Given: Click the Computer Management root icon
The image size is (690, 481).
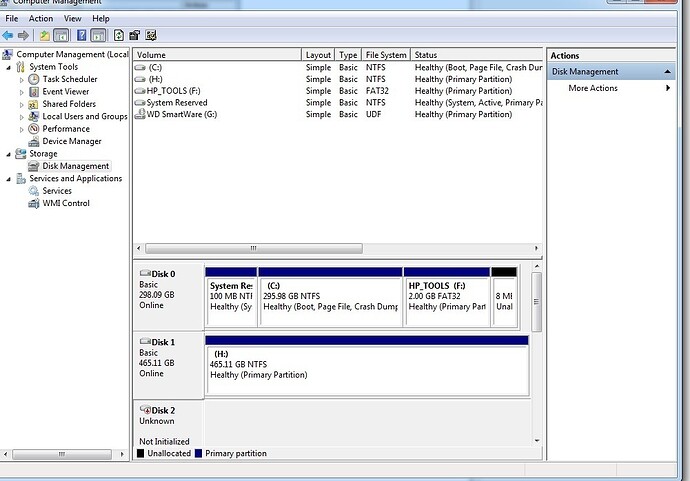Looking at the screenshot, I should pyautogui.click(x=7, y=55).
